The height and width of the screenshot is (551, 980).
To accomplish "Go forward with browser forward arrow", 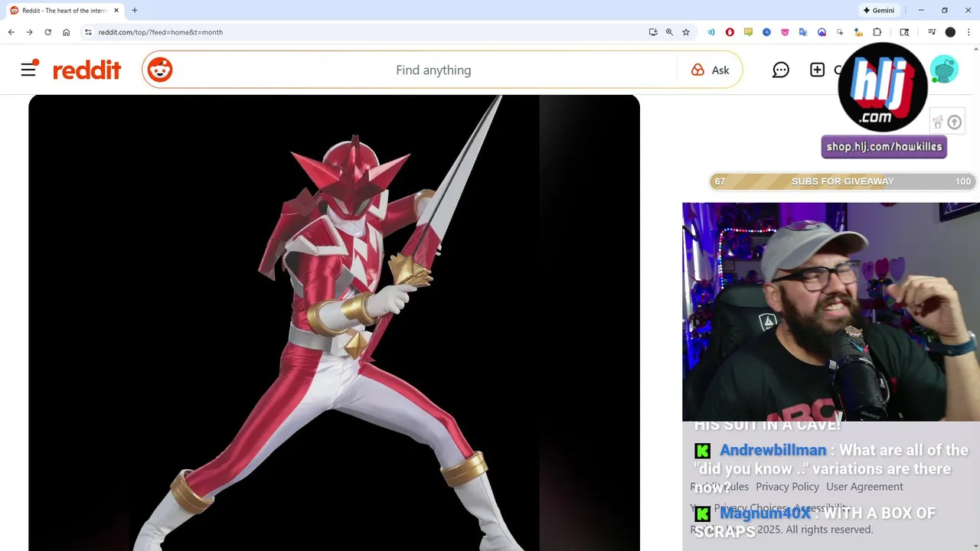I will click(x=29, y=32).
